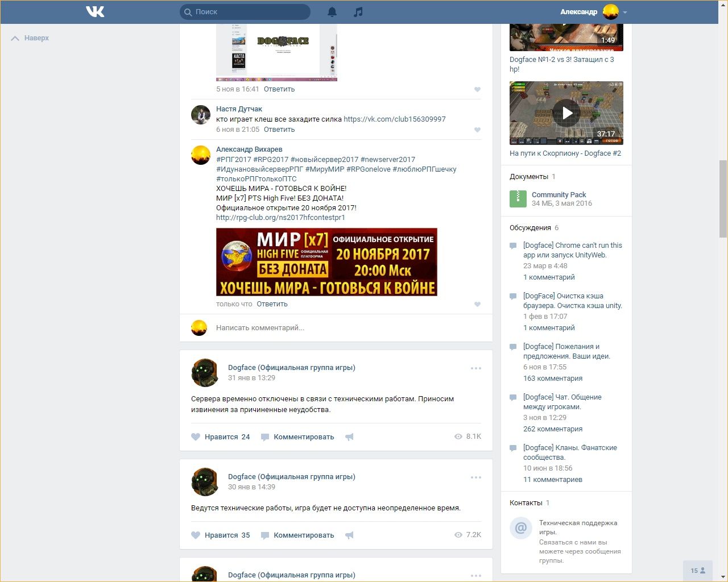Reply to Александр Вихарев's comment
The width and height of the screenshot is (728, 582).
coord(272,304)
